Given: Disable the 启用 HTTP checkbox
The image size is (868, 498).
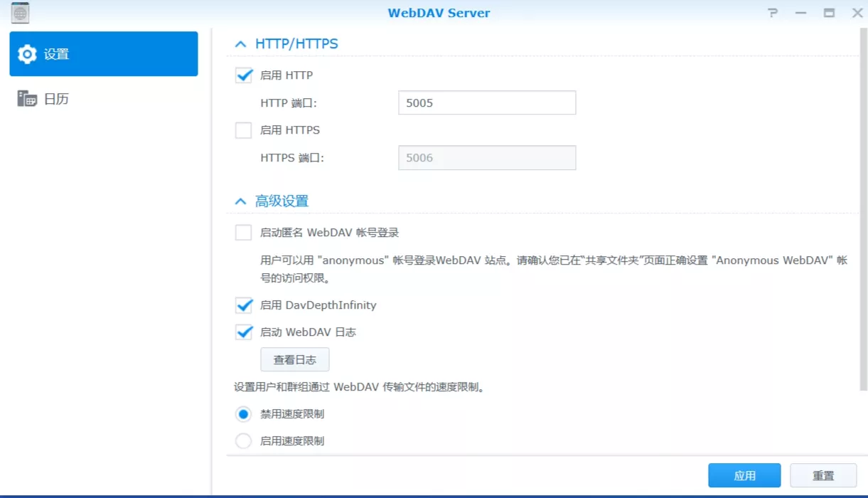Looking at the screenshot, I should pos(244,75).
